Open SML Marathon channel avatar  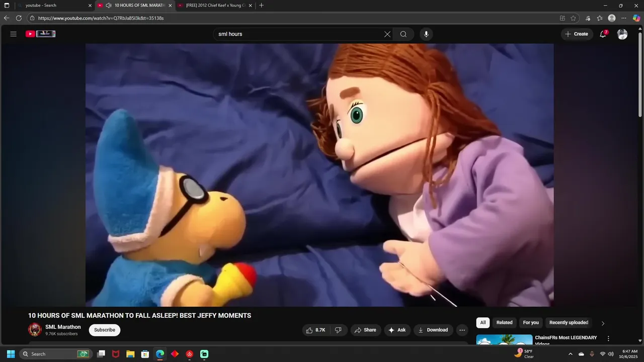[35, 330]
